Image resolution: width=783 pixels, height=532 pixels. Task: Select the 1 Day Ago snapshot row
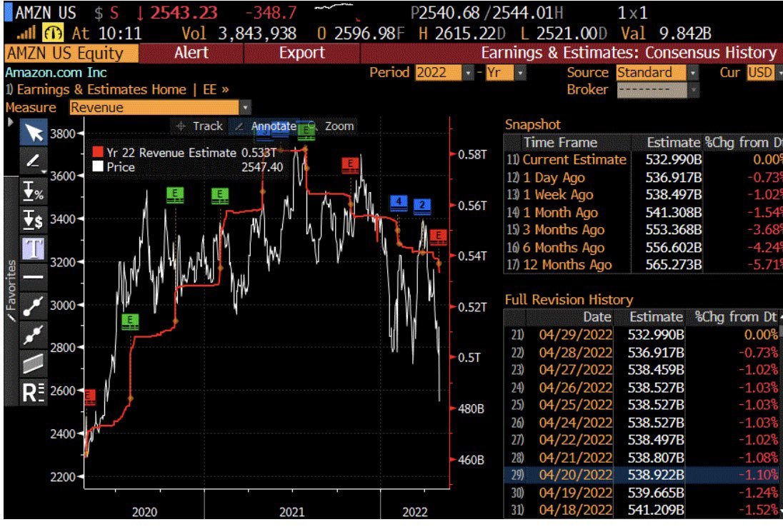[x=643, y=178]
